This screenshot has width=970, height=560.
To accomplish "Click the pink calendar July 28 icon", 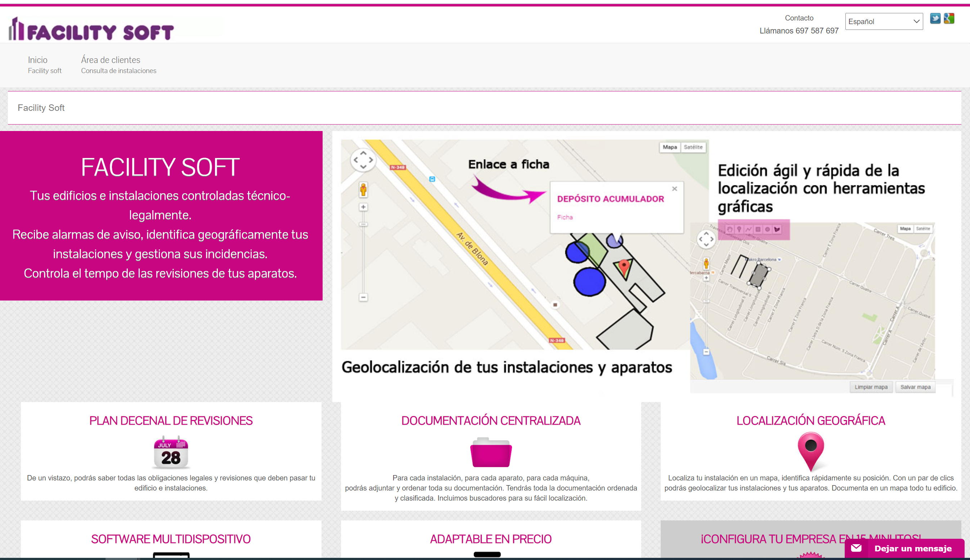I will coord(171,453).
